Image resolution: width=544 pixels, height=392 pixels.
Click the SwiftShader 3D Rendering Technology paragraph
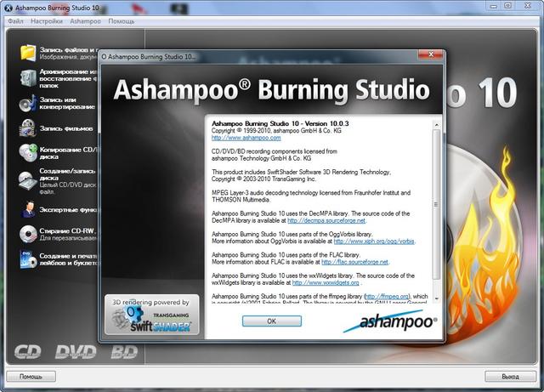click(301, 175)
